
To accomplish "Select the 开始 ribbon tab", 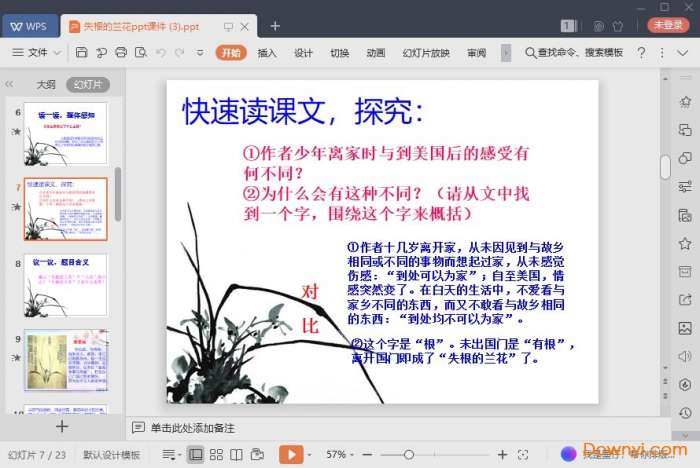I will (x=231, y=53).
